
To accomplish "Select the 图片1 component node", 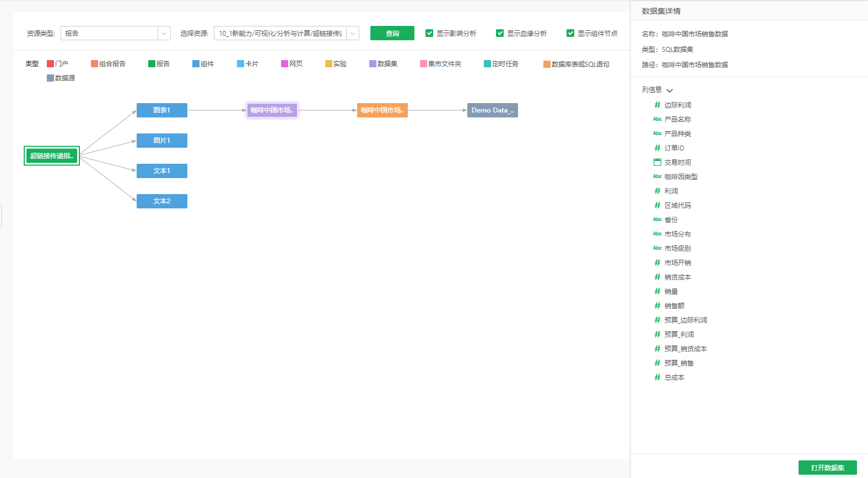I will [x=162, y=141].
